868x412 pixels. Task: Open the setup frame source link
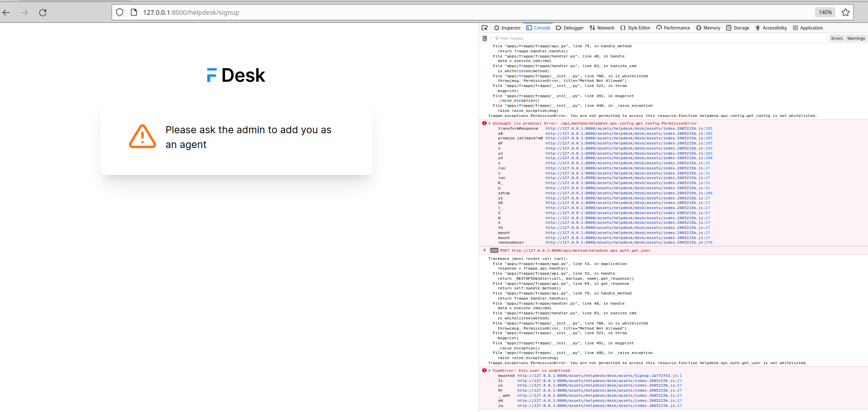(x=629, y=193)
